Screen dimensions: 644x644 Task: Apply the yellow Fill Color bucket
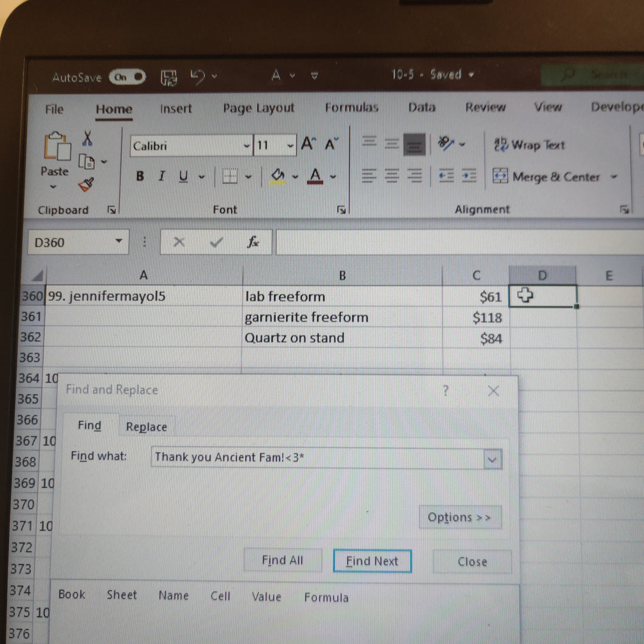pyautogui.click(x=278, y=176)
